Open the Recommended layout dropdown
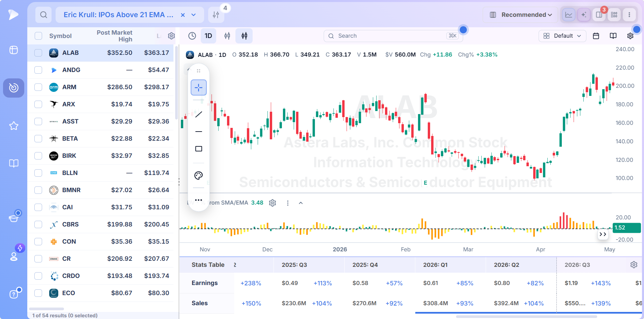 click(521, 15)
